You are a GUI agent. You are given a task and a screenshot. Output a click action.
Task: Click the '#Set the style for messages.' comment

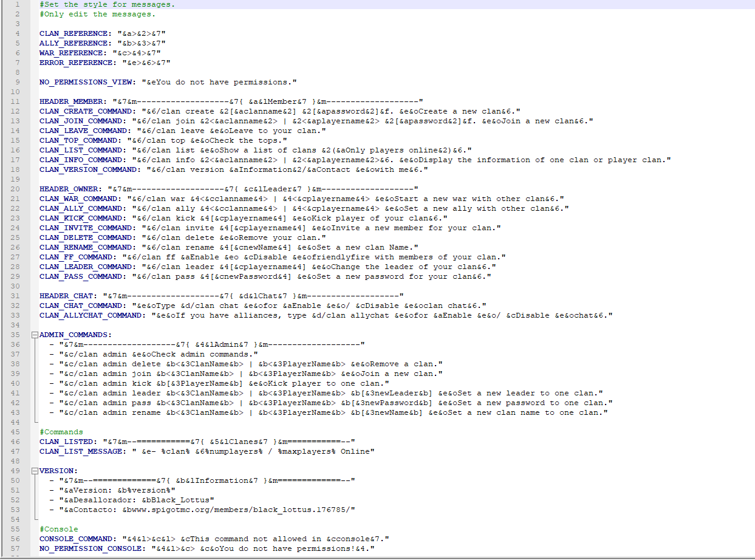[x=108, y=4]
